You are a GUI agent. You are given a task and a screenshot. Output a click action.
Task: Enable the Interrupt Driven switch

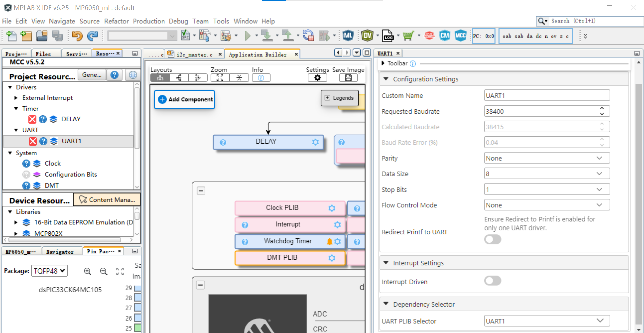(492, 281)
